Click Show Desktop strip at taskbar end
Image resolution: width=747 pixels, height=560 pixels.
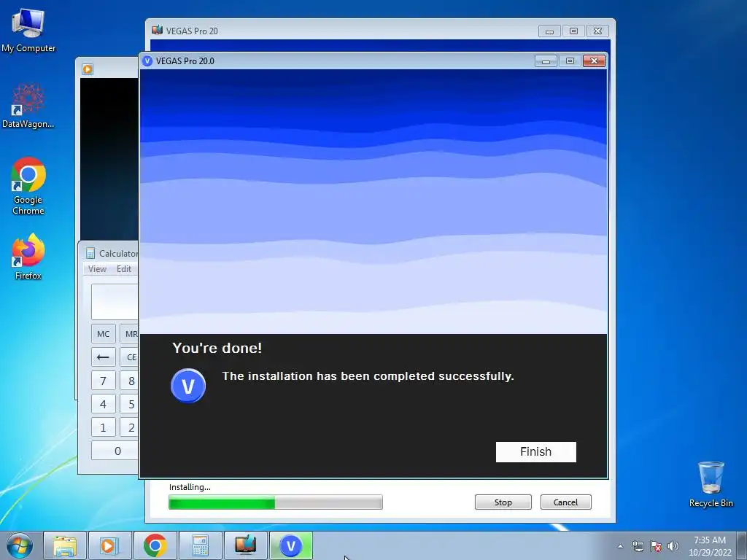coord(742,546)
